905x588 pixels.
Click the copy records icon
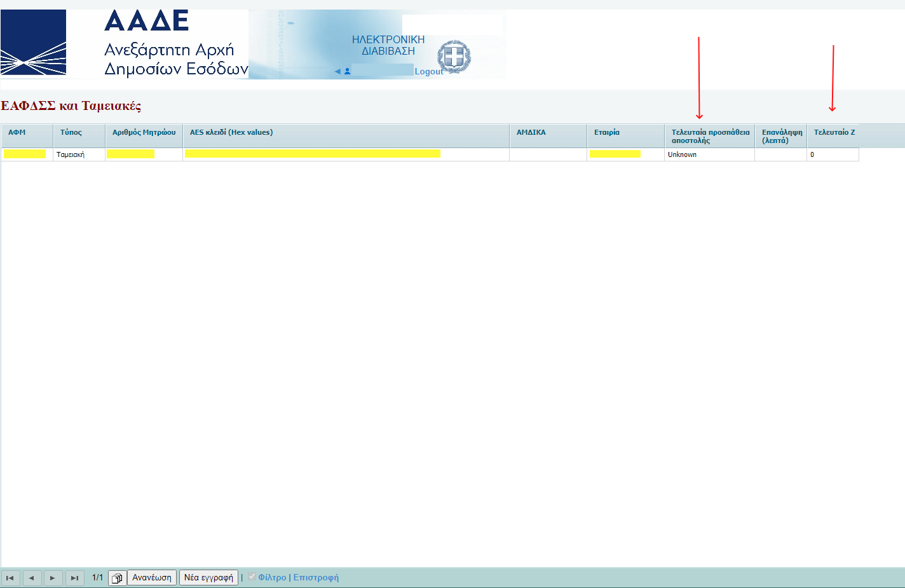(117, 578)
